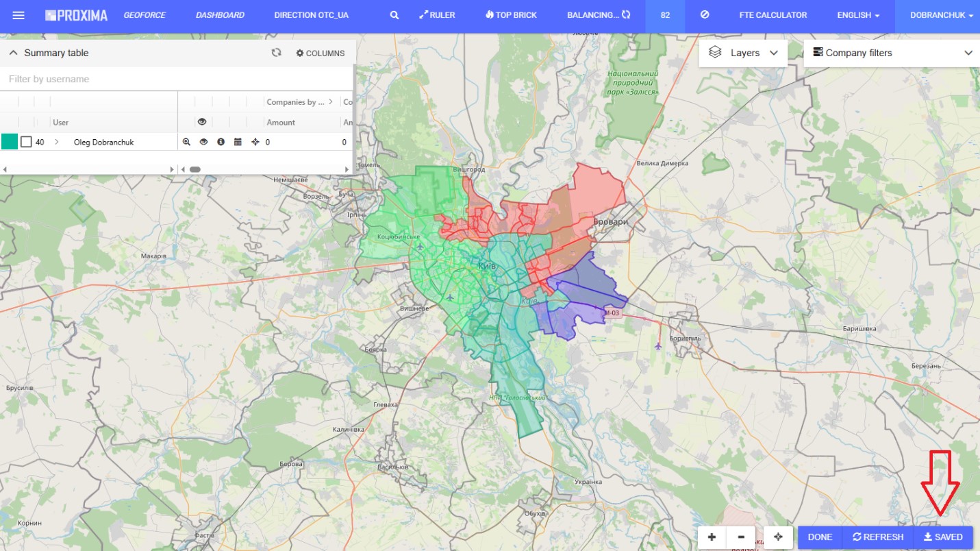Click the move crosshair icon near zoom controls
980x551 pixels.
[777, 537]
